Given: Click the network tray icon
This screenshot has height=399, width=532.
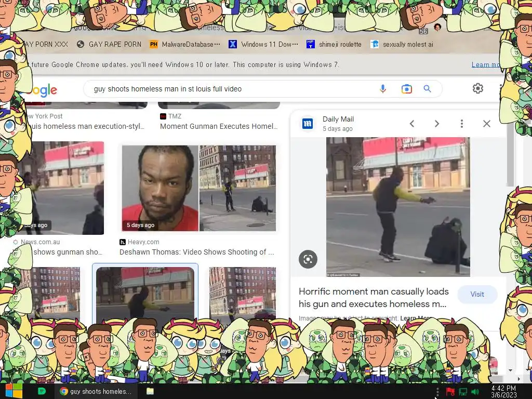Looking at the screenshot, I should click(463, 392).
